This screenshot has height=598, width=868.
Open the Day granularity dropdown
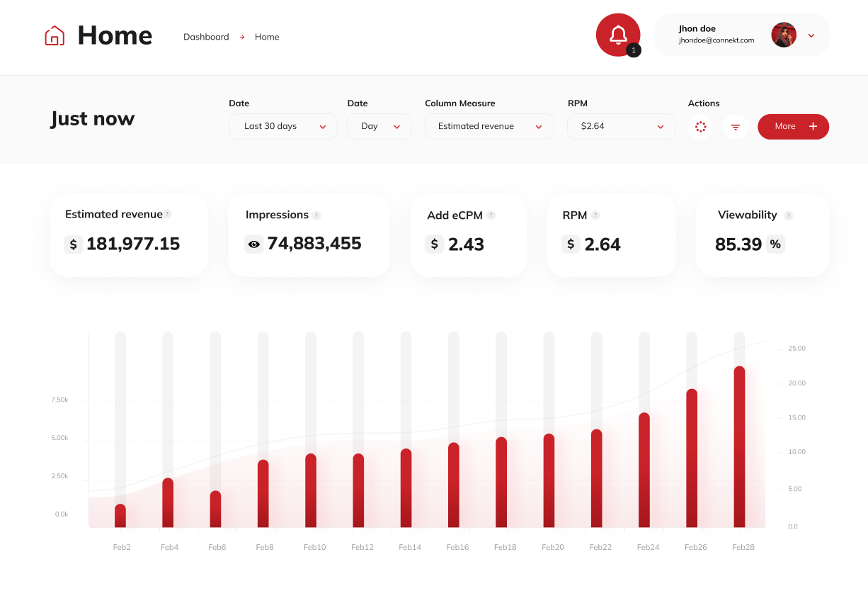coord(379,126)
